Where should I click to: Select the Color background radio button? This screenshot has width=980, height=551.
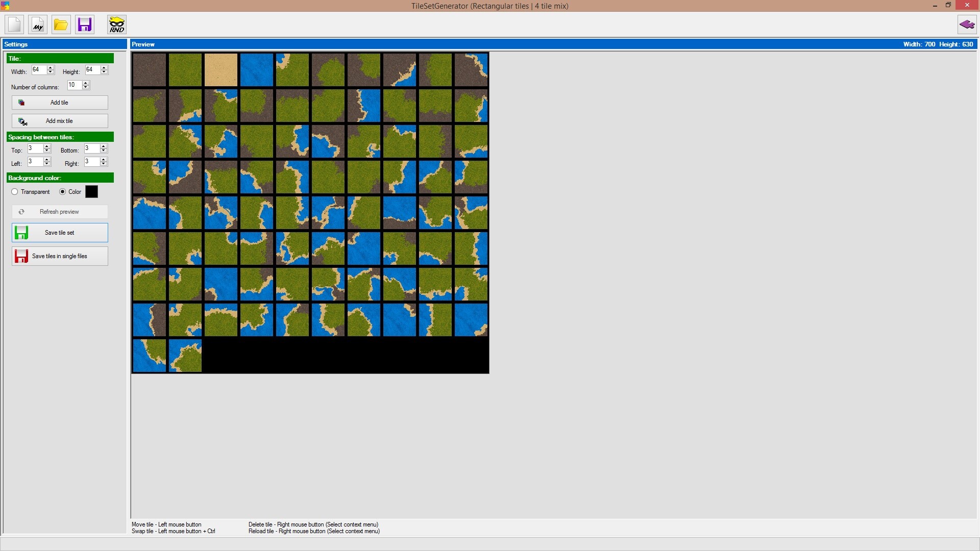pos(63,192)
